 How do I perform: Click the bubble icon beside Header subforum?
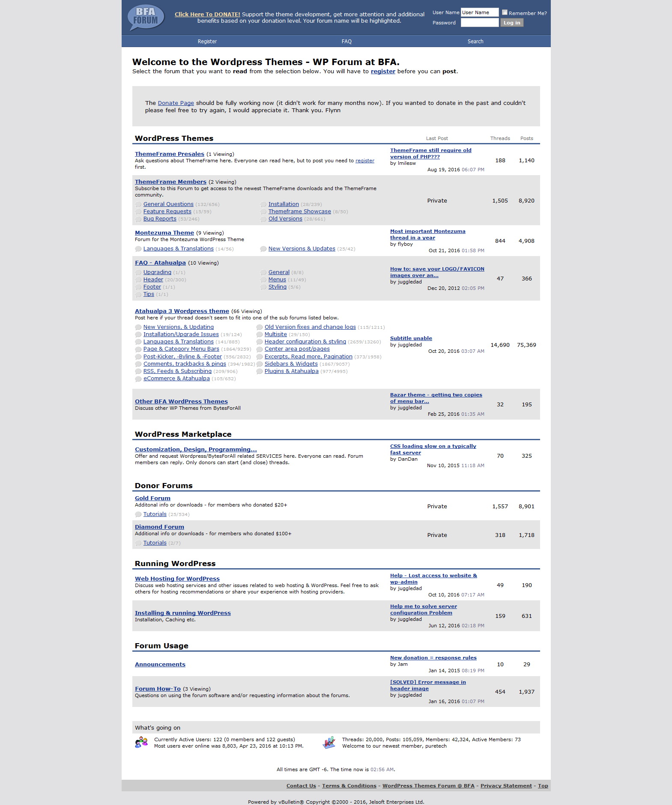pos(138,280)
